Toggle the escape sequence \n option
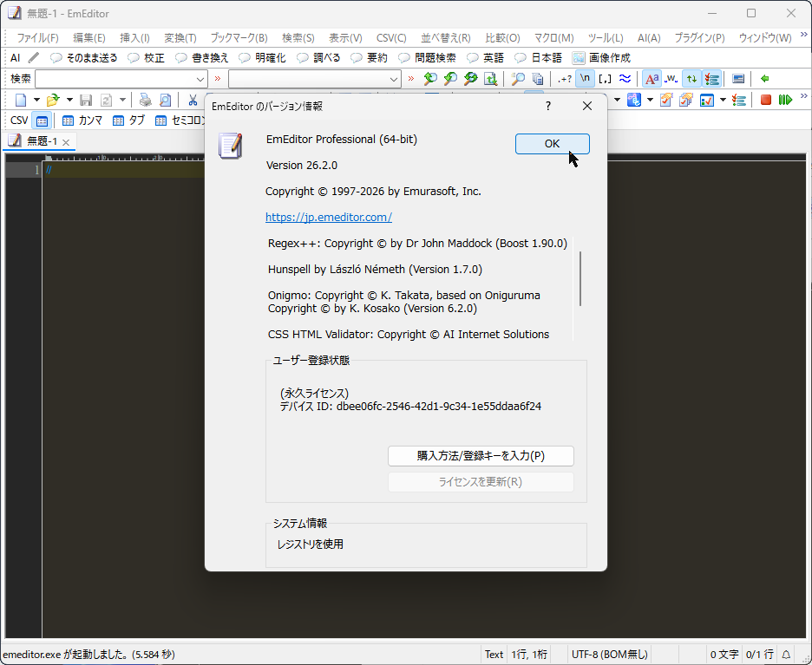Screen dimensions: 812x665 pos(585,79)
